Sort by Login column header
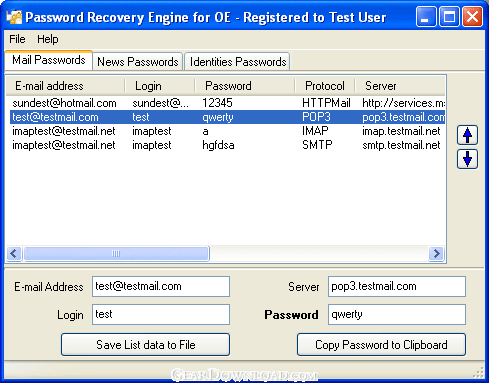Image resolution: width=489 pixels, height=383 pixels. [x=160, y=86]
